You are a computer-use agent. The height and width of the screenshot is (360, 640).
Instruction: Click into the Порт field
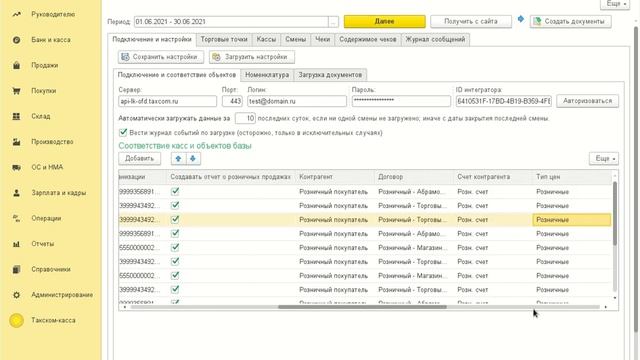point(232,101)
